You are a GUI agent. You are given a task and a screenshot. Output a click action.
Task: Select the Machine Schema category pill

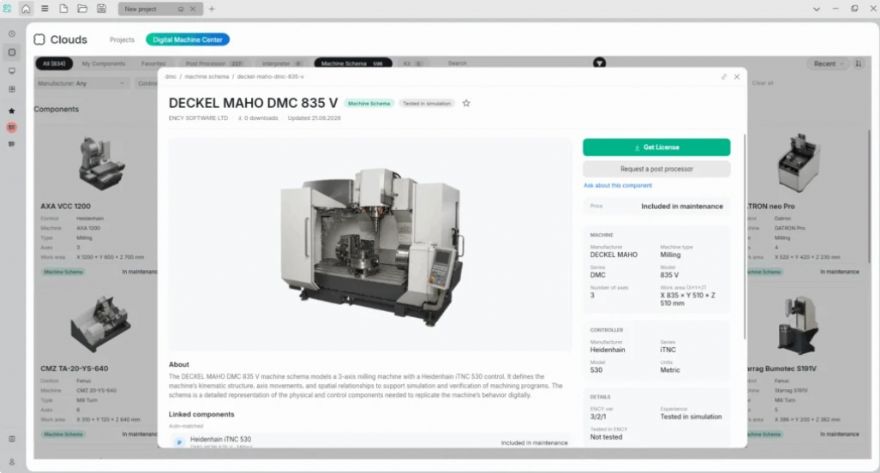tap(352, 63)
